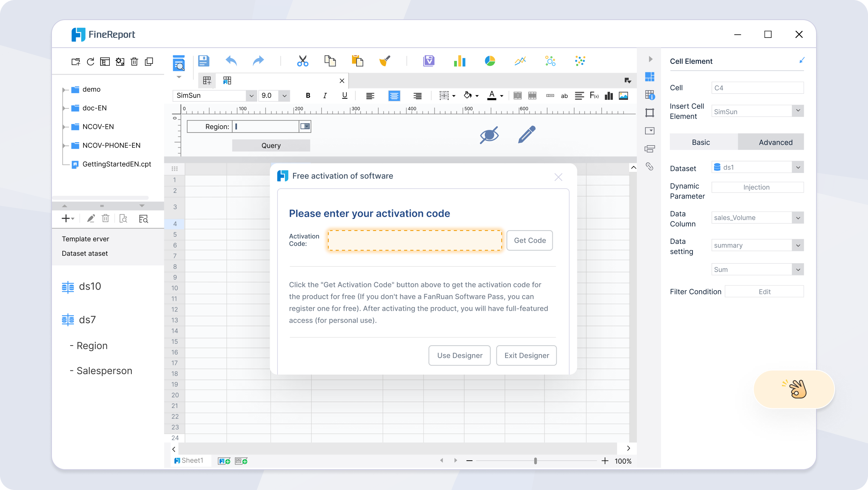Redo the last action
This screenshot has height=490, width=868.
(x=258, y=61)
